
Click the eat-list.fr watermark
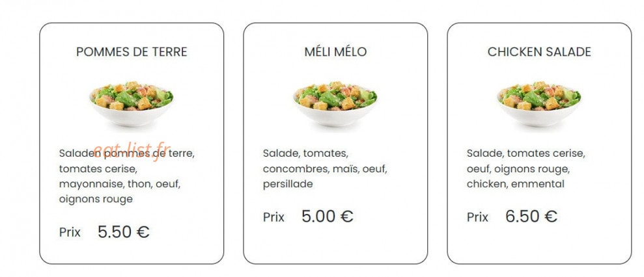click(132, 150)
